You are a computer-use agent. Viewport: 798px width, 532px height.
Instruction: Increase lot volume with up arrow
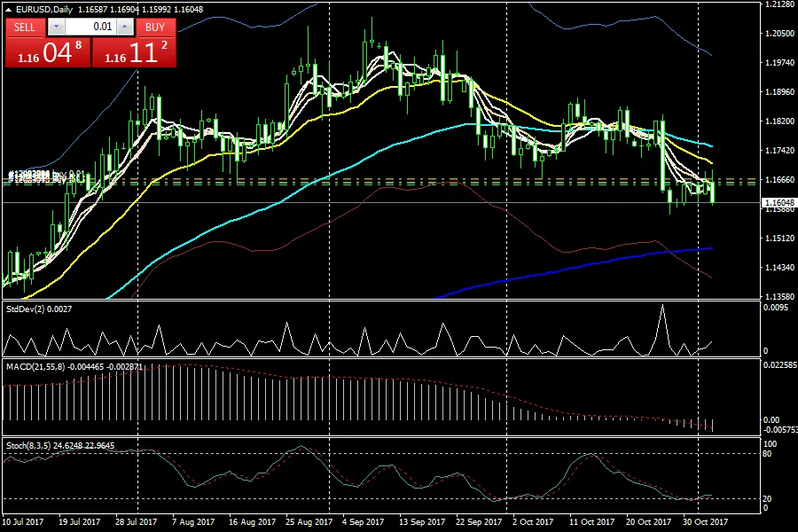click(125, 27)
